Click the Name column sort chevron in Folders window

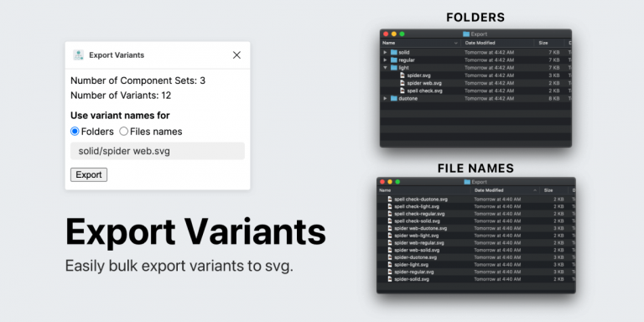point(456,43)
